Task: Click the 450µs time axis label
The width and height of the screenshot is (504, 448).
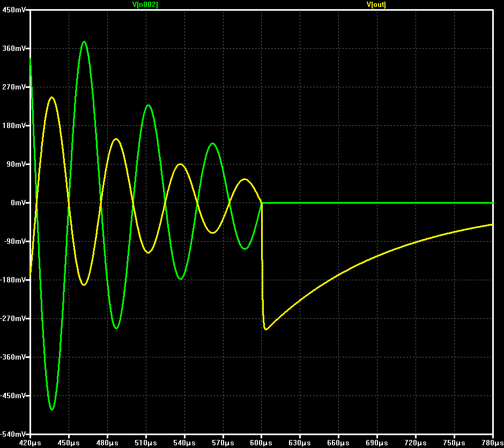Action: [x=69, y=443]
